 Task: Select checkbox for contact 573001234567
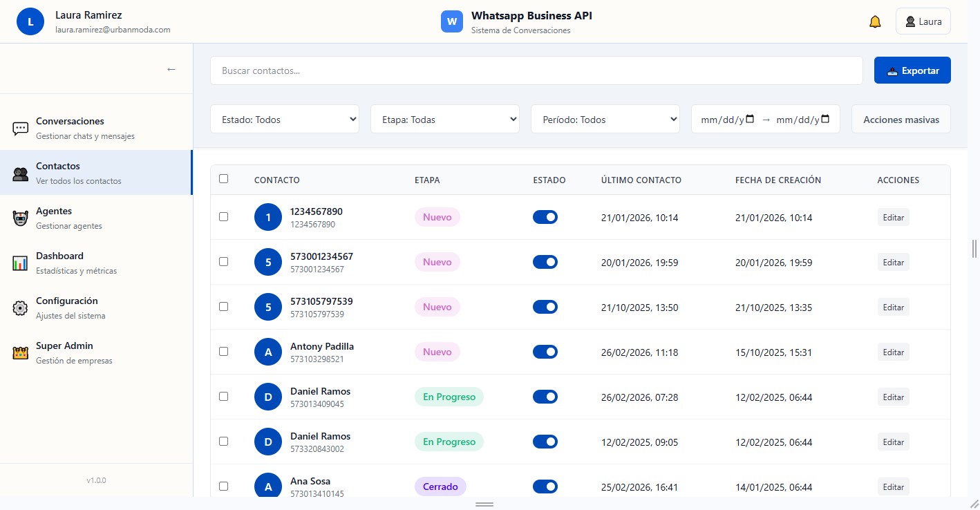(223, 261)
